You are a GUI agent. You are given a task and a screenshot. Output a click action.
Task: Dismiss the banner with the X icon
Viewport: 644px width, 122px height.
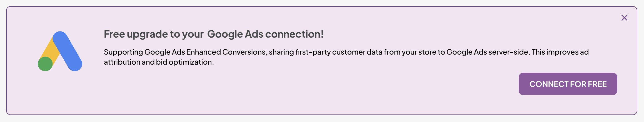[x=624, y=18]
